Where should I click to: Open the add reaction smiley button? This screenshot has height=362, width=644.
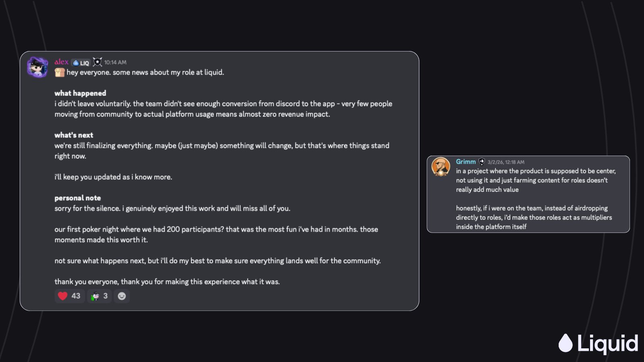122,296
